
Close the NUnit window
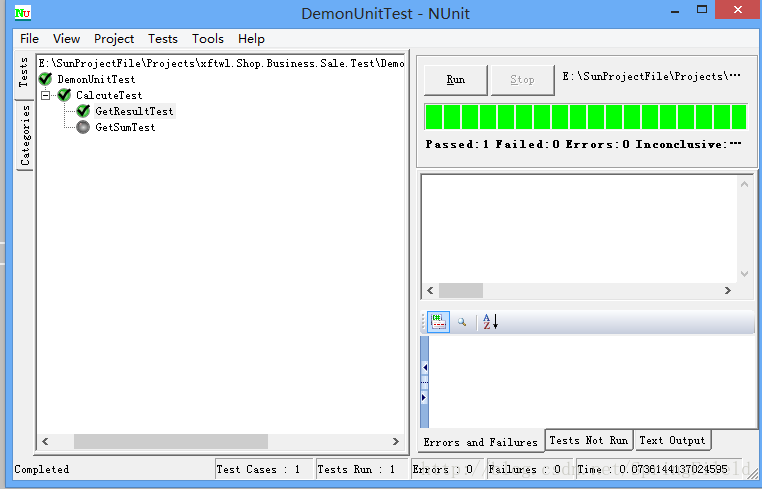(x=738, y=10)
